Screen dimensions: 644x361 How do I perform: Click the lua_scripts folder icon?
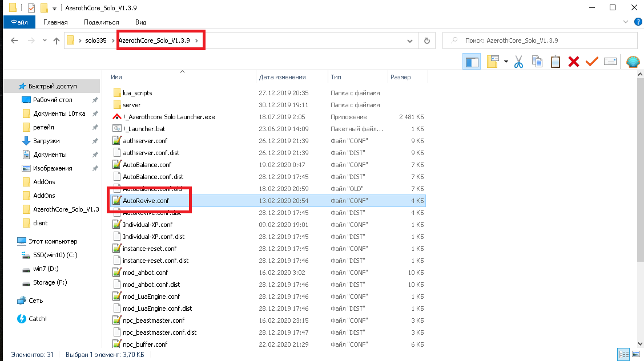point(116,93)
